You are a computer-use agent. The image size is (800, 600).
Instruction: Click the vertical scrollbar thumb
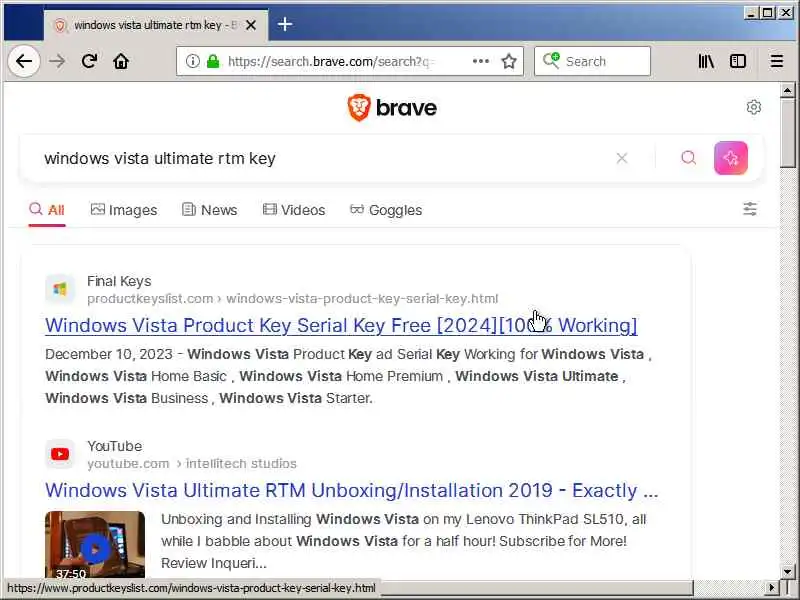click(x=787, y=133)
